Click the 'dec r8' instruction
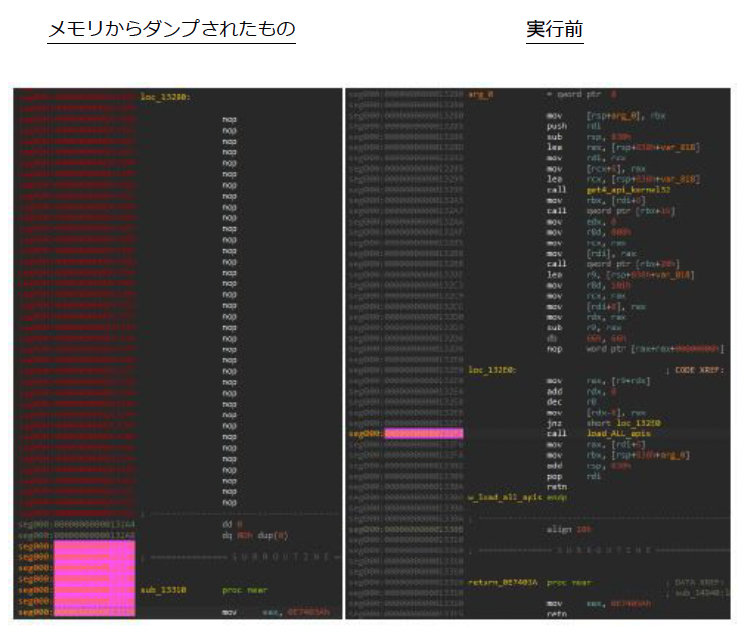This screenshot has width=747, height=632. pos(572,402)
